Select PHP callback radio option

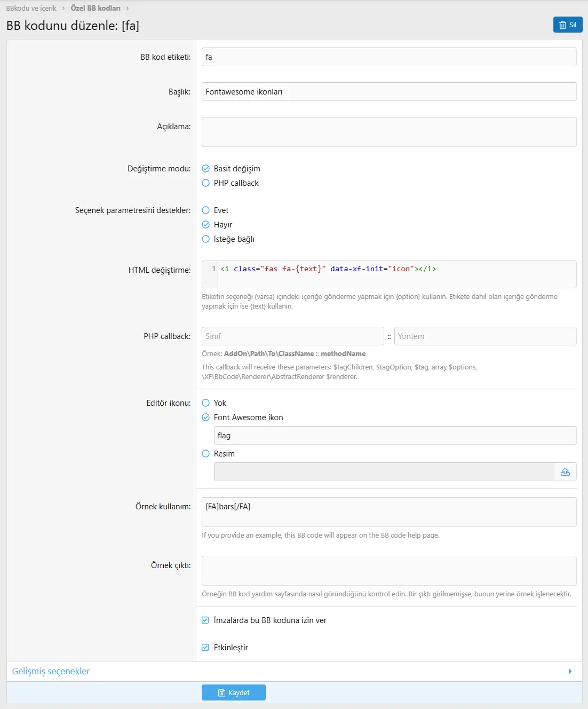coord(205,183)
